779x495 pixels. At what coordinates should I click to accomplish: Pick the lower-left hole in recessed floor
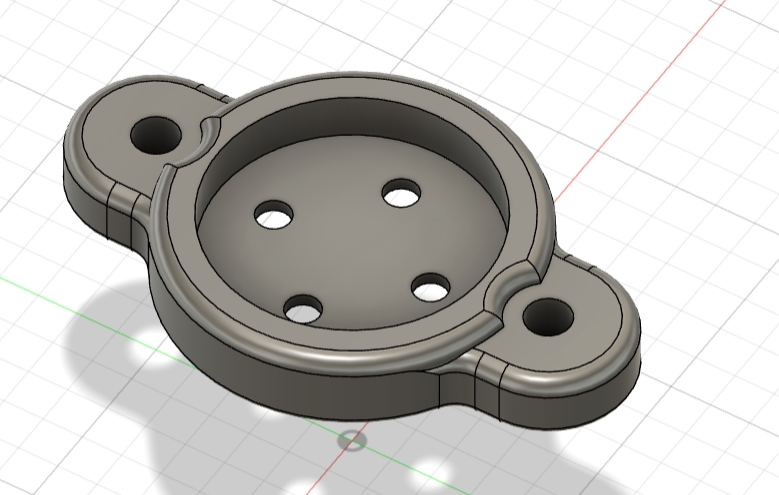pos(302,309)
